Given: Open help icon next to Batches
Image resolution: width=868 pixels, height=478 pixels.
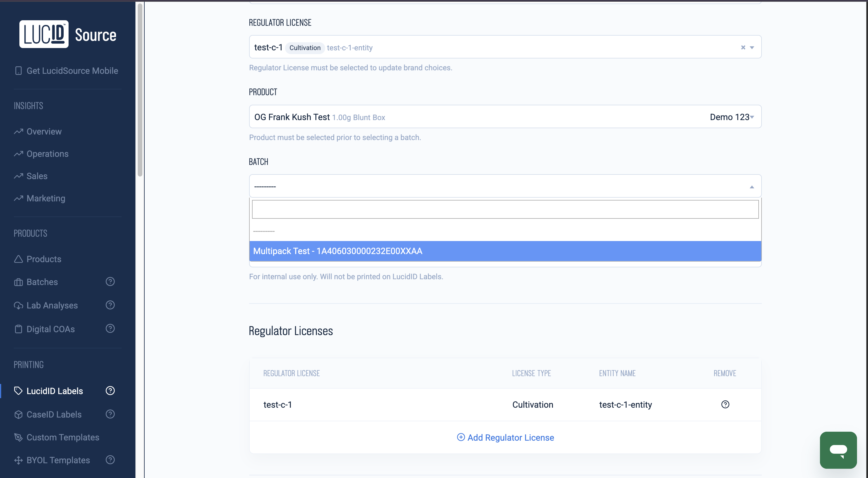Looking at the screenshot, I should (x=110, y=282).
